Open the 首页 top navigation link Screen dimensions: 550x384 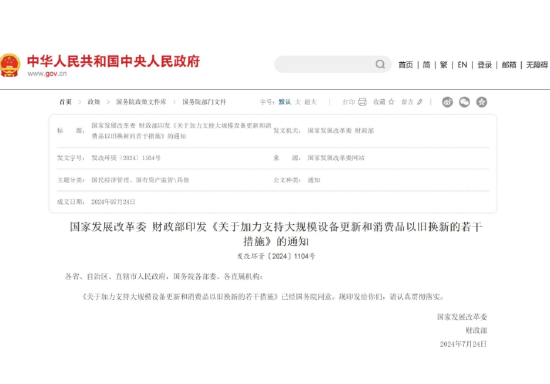tap(405, 65)
